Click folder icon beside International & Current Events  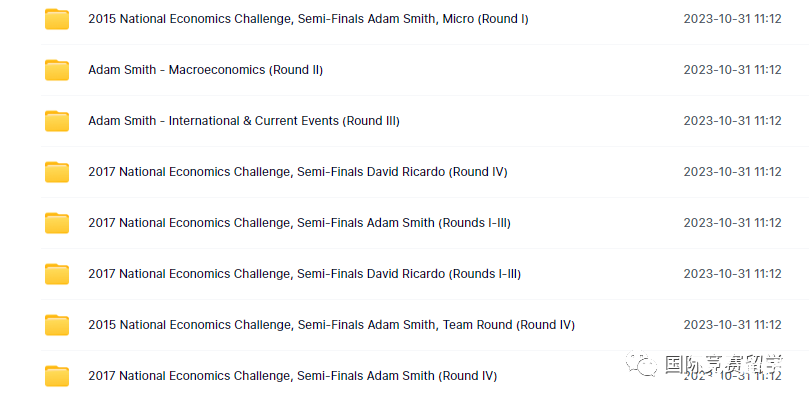(x=57, y=121)
